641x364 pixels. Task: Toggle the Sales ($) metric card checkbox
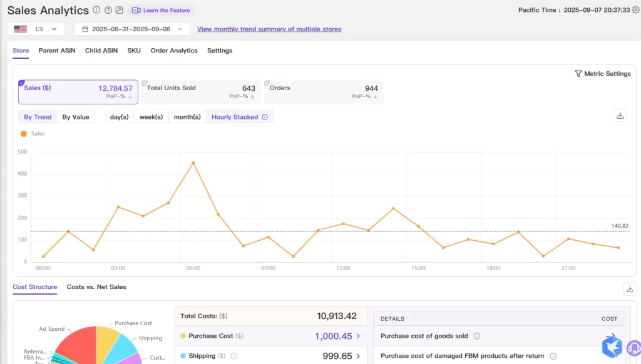point(22,83)
